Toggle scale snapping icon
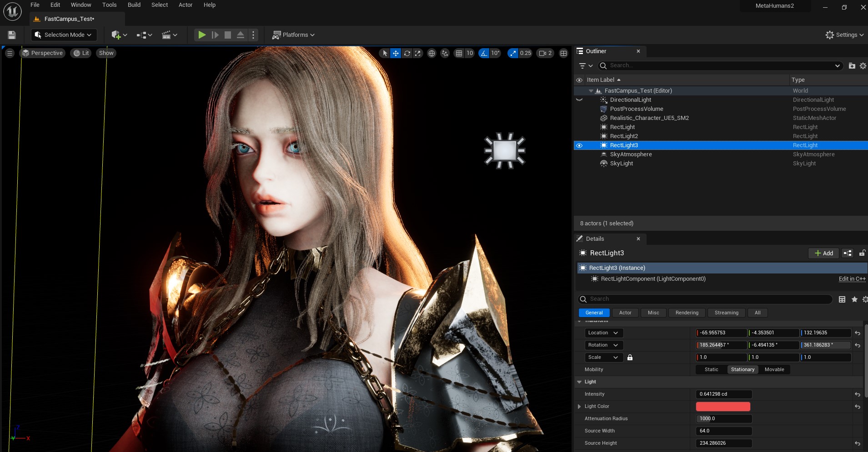This screenshot has height=452, width=868. coord(513,53)
